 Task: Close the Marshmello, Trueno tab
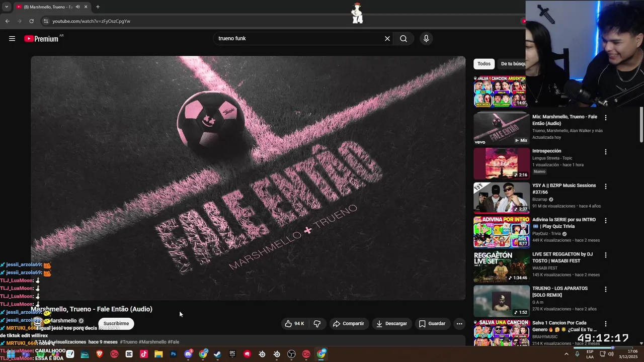(x=86, y=7)
